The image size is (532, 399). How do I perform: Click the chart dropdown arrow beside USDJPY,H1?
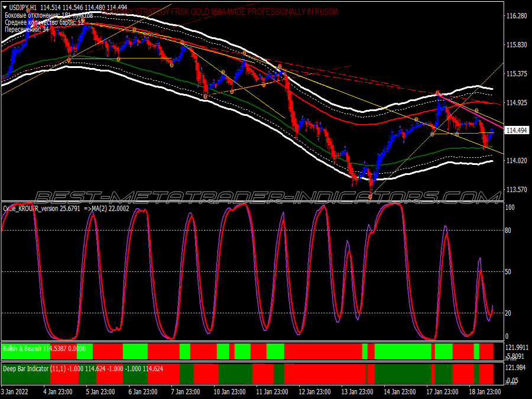coord(4,7)
